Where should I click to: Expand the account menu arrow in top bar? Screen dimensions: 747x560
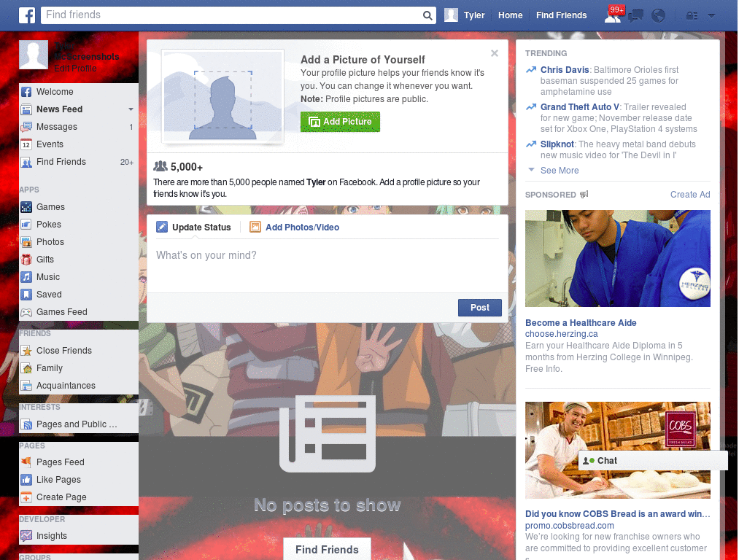pos(711,16)
